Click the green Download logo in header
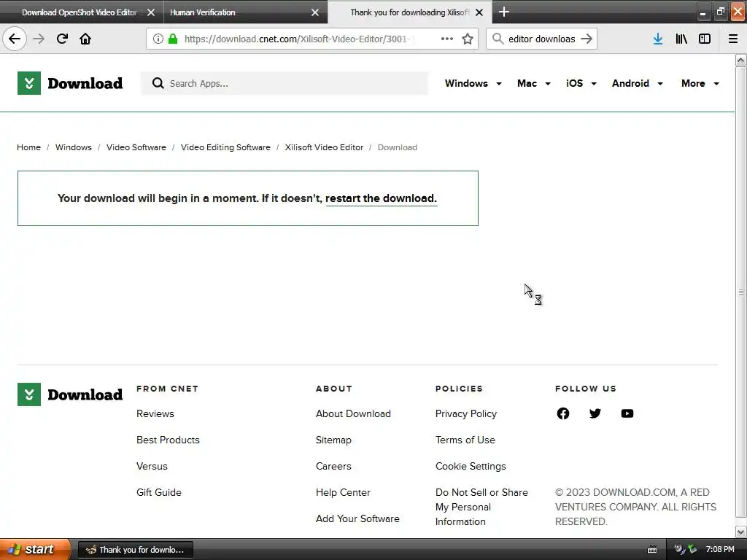Image resolution: width=747 pixels, height=560 pixels. click(70, 83)
